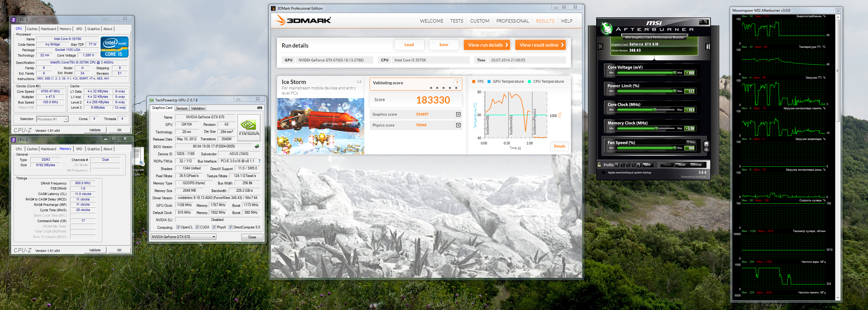This screenshot has width=868, height=310.
Task: Open Mainboard tab in top CPU-Z window
Action: point(48,29)
